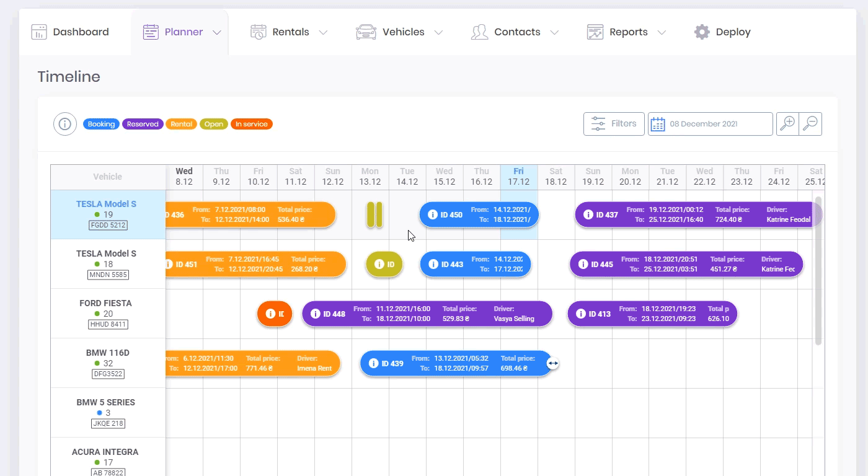Toggle the In service legend tag

251,124
